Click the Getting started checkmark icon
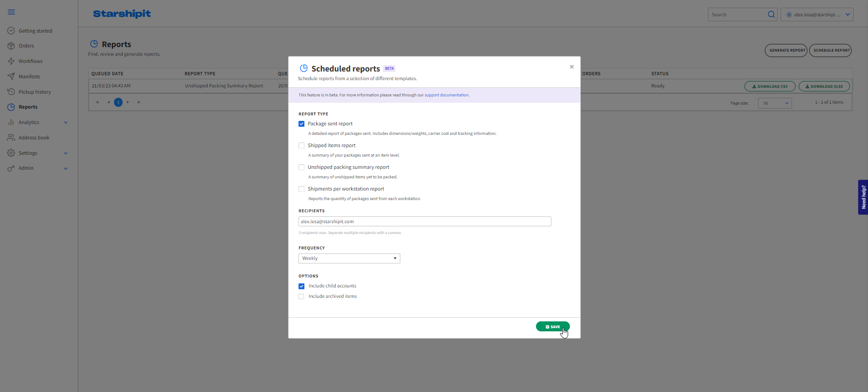868x392 pixels. (11, 31)
